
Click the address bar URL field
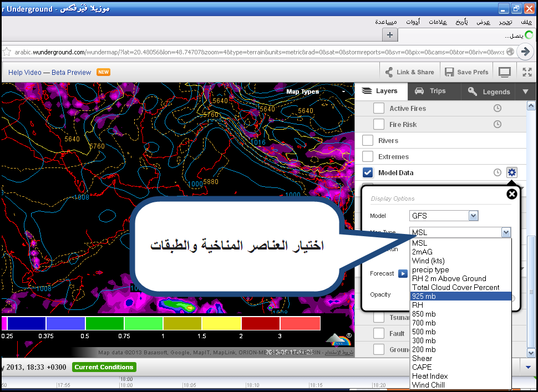pyautogui.click(x=259, y=52)
